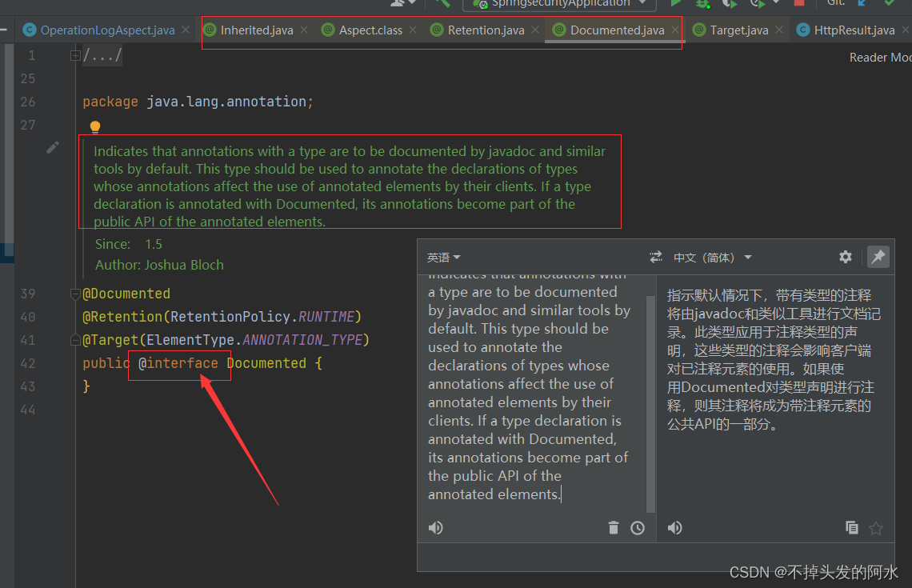
Task: Toggle the fold marker at line 41
Action: coord(75,340)
